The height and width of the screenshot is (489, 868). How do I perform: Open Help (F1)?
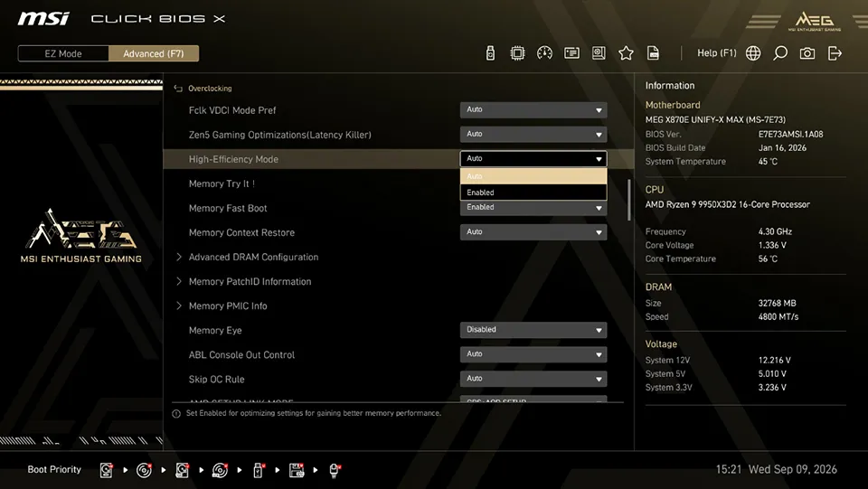click(716, 53)
